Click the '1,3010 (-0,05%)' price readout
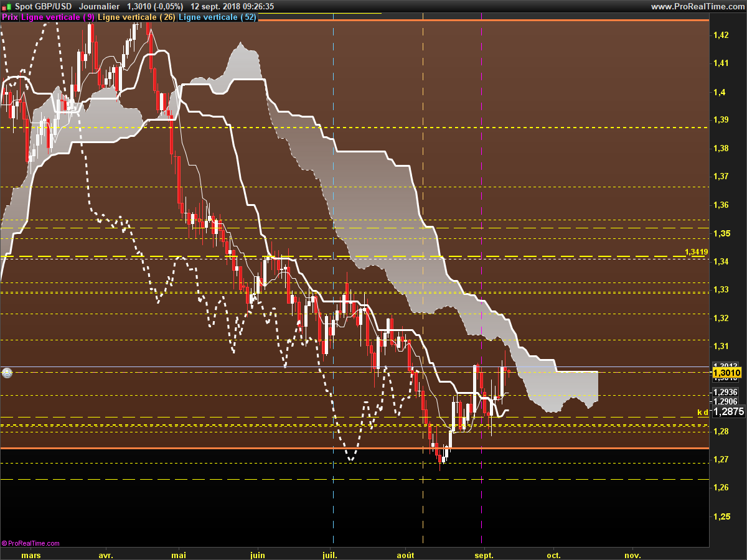Image resolution: width=747 pixels, height=560 pixels. [155, 6]
